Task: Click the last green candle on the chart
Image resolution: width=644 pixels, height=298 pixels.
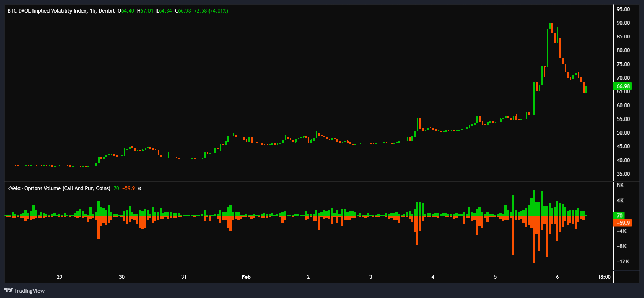Action: click(586, 90)
